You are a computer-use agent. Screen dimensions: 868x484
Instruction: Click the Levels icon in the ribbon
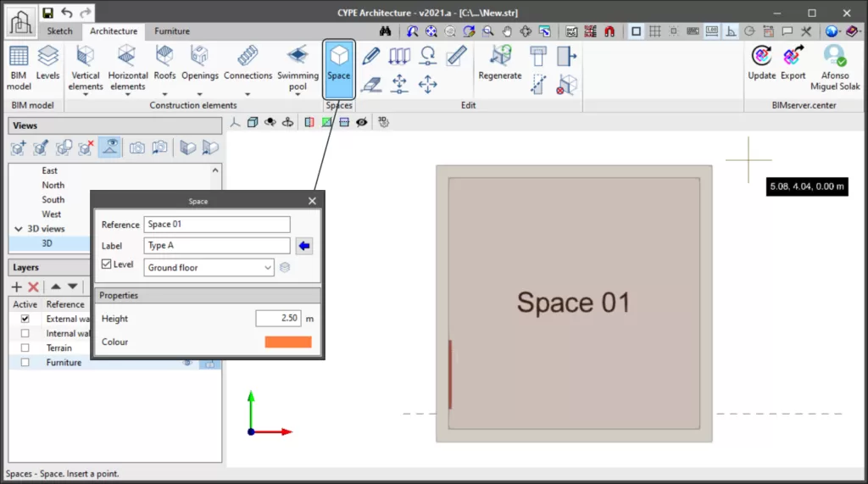point(47,64)
